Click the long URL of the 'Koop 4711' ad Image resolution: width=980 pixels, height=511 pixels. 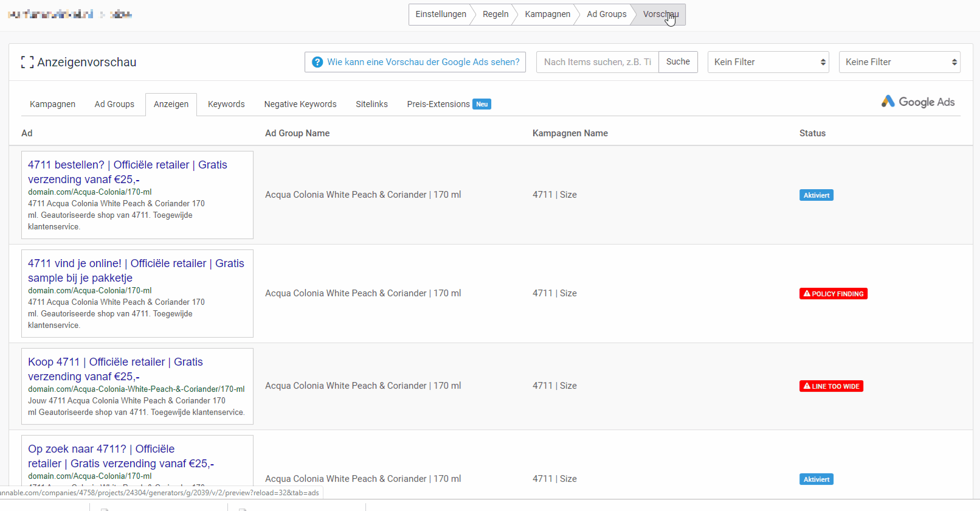[x=136, y=389]
